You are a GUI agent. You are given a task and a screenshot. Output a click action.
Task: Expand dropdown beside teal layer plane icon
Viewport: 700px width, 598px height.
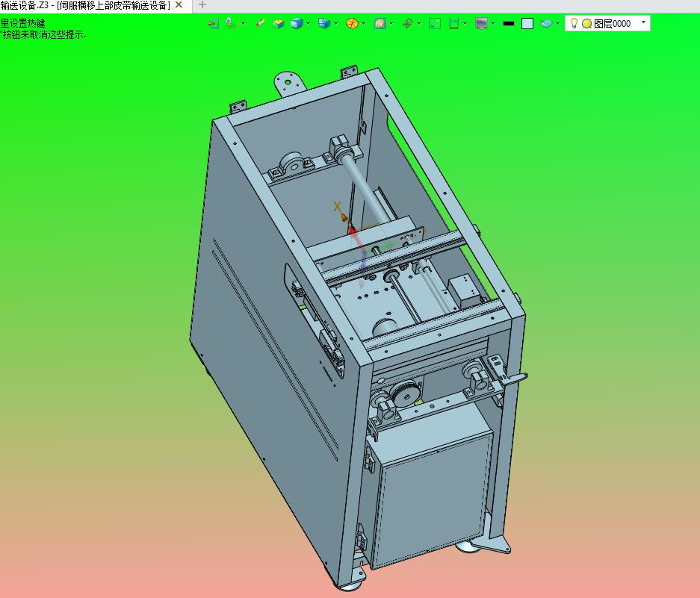click(x=557, y=24)
